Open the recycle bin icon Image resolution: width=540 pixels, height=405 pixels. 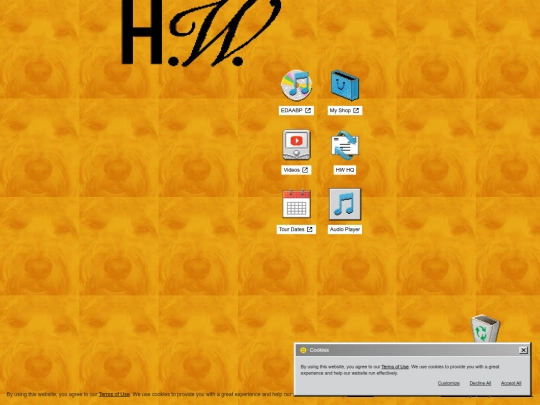pos(485,329)
